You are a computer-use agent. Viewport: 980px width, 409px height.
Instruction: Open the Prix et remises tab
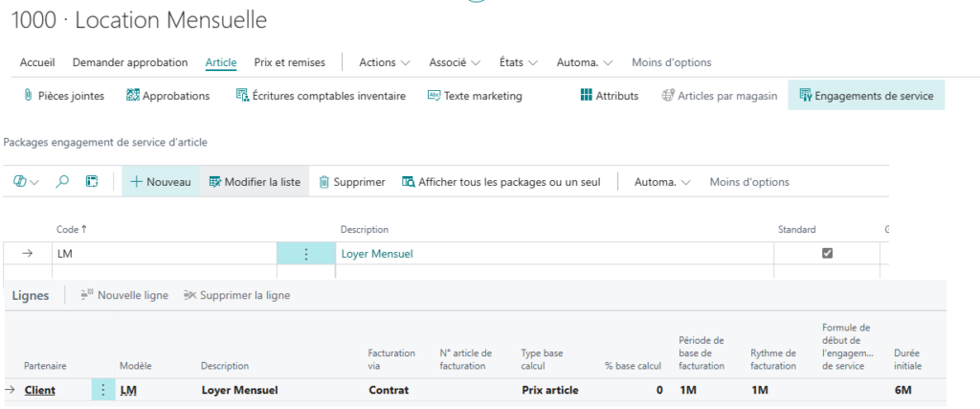[x=289, y=62]
